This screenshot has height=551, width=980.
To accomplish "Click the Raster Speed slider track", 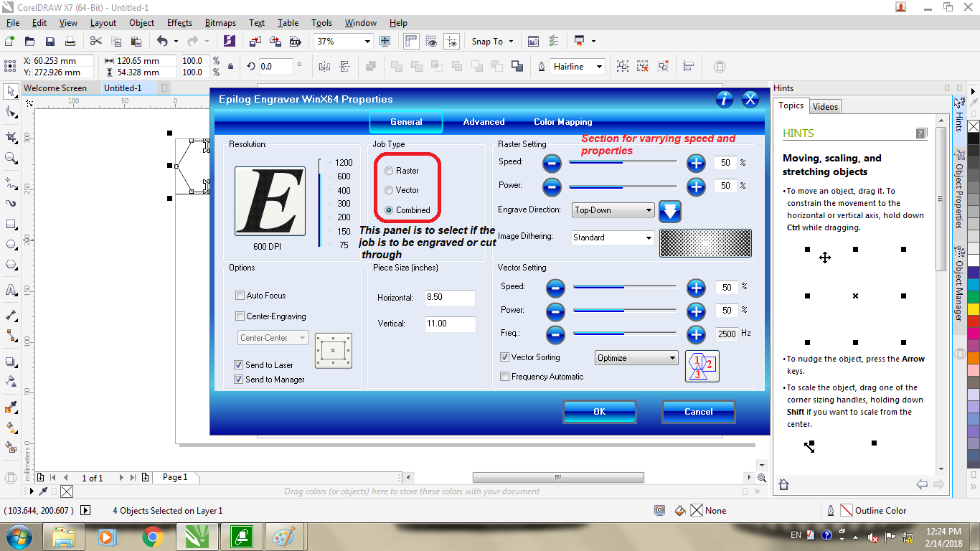I will [623, 162].
